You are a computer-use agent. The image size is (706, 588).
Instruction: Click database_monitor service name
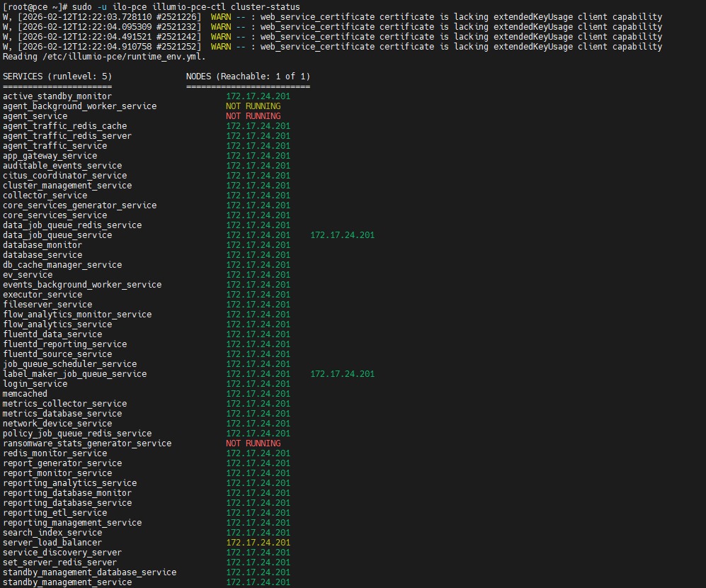42,244
